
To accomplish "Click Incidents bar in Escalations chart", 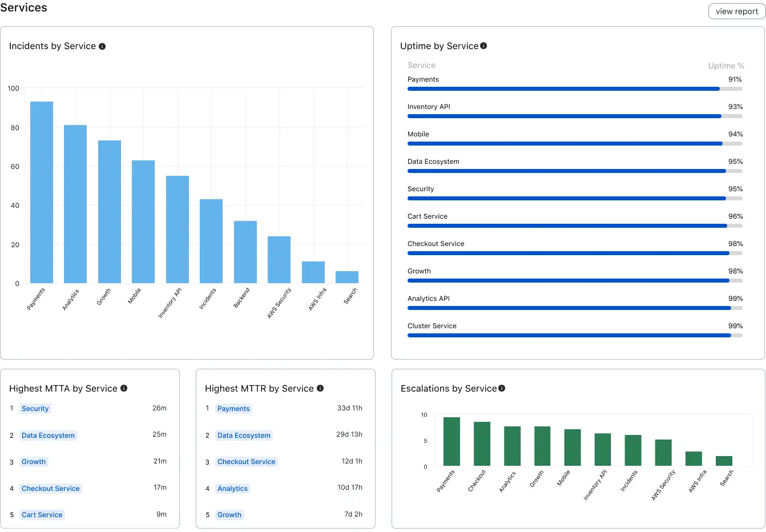I will pyautogui.click(x=633, y=451).
